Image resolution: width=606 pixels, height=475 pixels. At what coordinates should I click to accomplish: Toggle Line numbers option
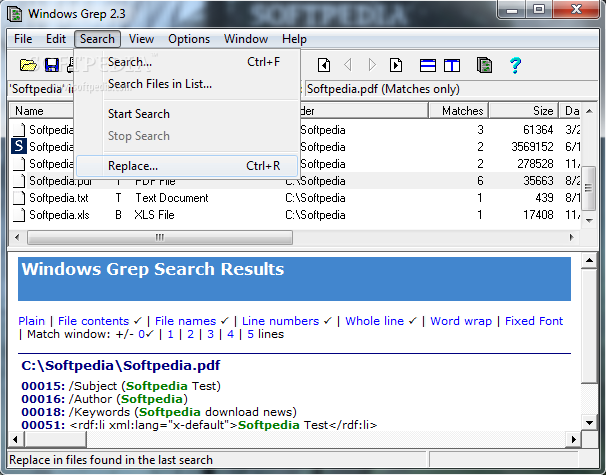click(x=280, y=321)
